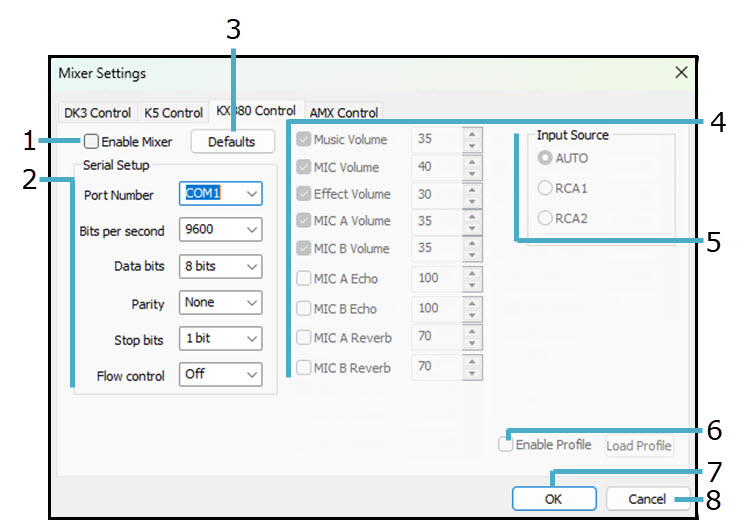Tick the Enable Profile checkbox
This screenshot has height=520, width=748.
pos(506,445)
